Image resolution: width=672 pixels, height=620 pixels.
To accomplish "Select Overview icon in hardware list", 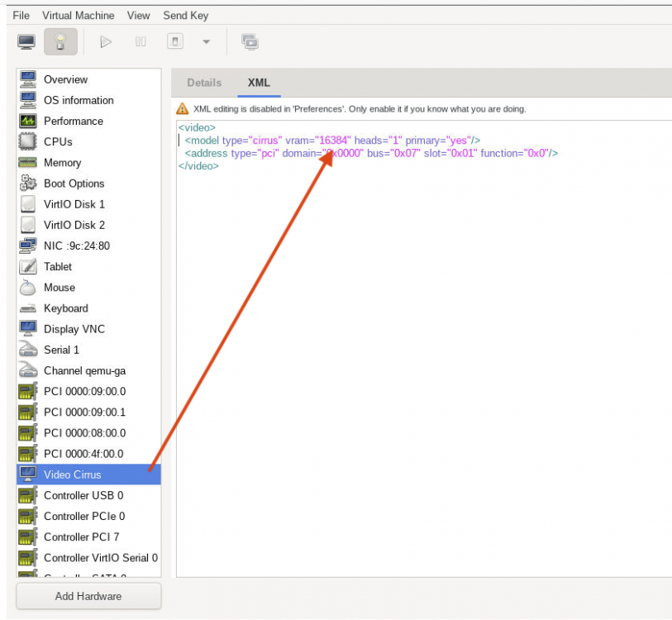I will [28, 79].
